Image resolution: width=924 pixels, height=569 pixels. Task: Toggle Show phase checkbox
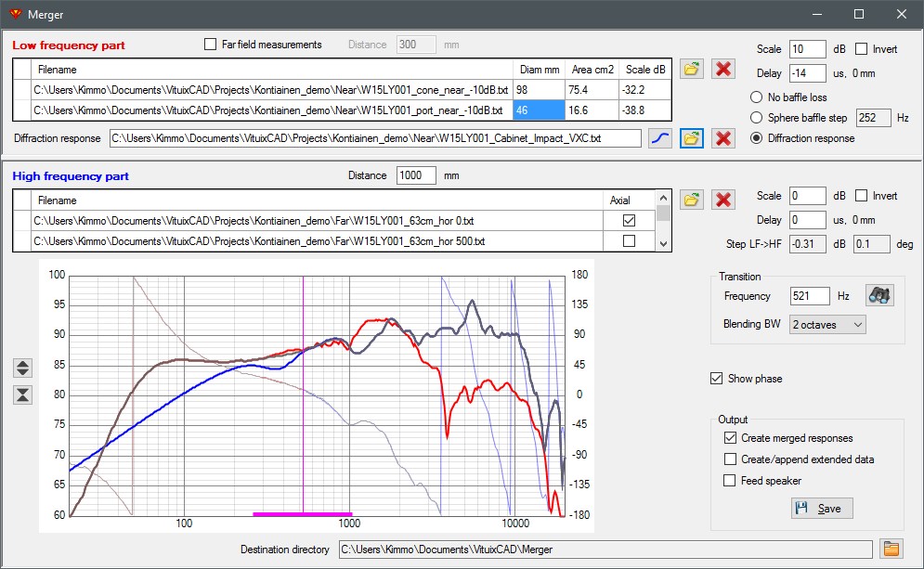[x=717, y=378]
